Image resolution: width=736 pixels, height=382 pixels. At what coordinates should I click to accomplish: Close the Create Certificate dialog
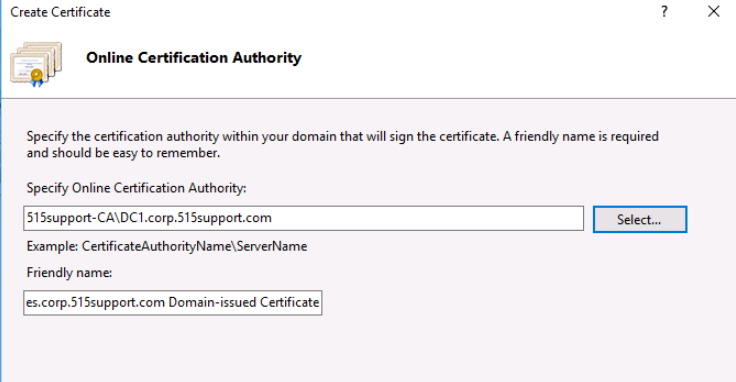click(713, 12)
